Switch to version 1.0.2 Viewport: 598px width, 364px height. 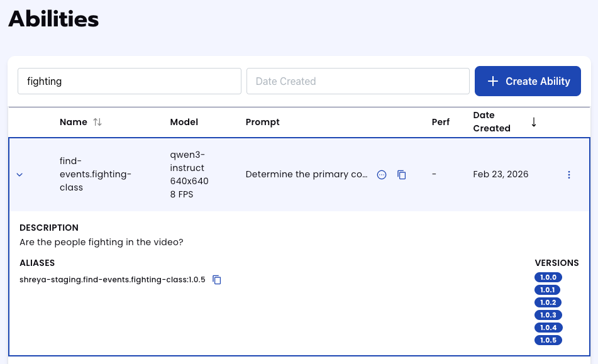click(548, 302)
